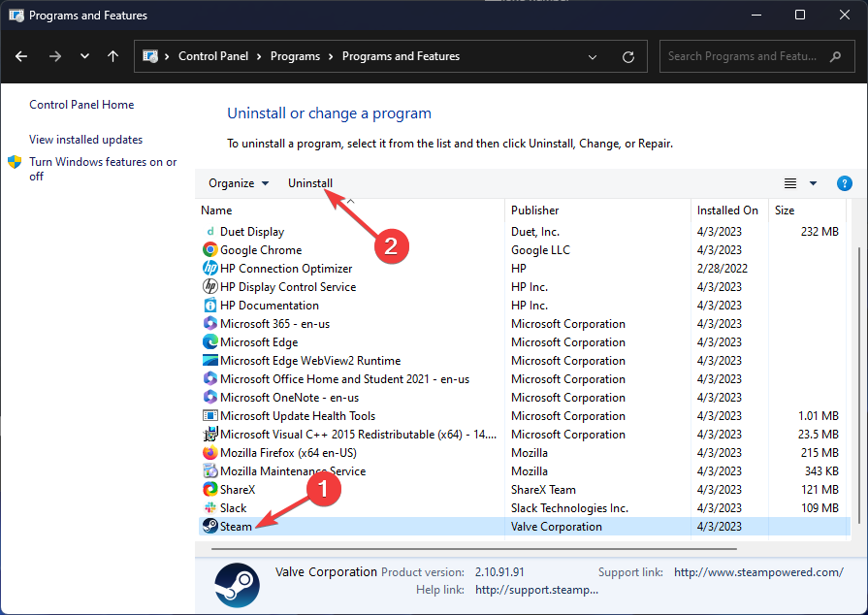Select the Mozilla Firefox icon
This screenshot has height=615, width=868.
tap(209, 452)
